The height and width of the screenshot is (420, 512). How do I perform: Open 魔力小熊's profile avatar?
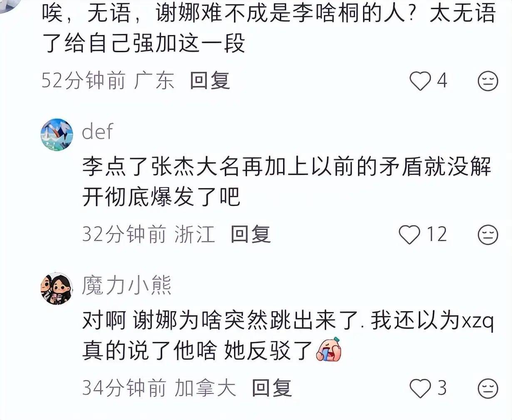(56, 289)
